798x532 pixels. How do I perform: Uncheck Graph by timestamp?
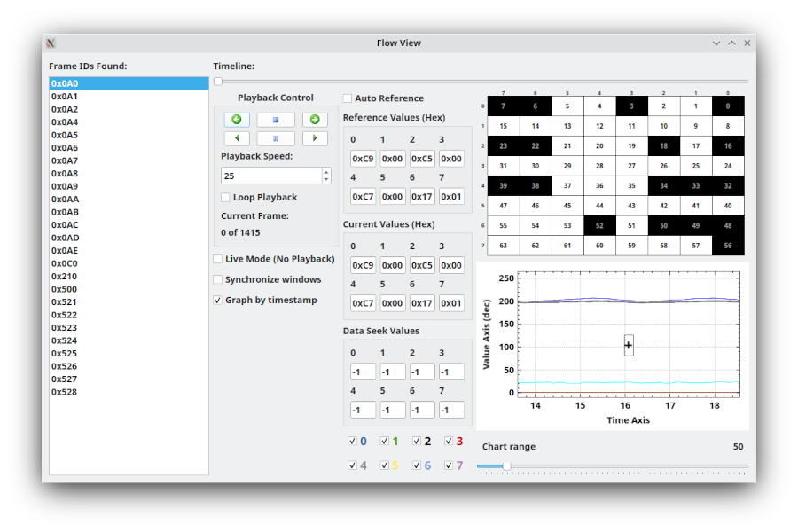218,300
